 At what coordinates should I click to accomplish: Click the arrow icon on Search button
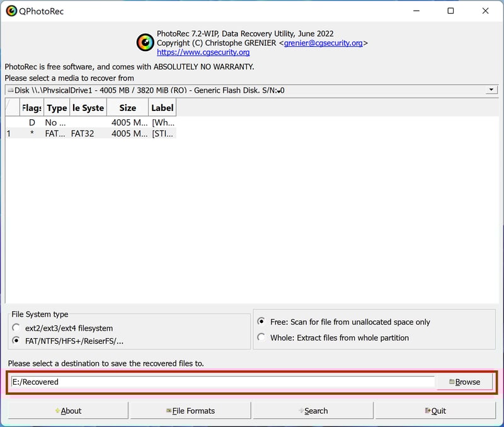pos(301,411)
